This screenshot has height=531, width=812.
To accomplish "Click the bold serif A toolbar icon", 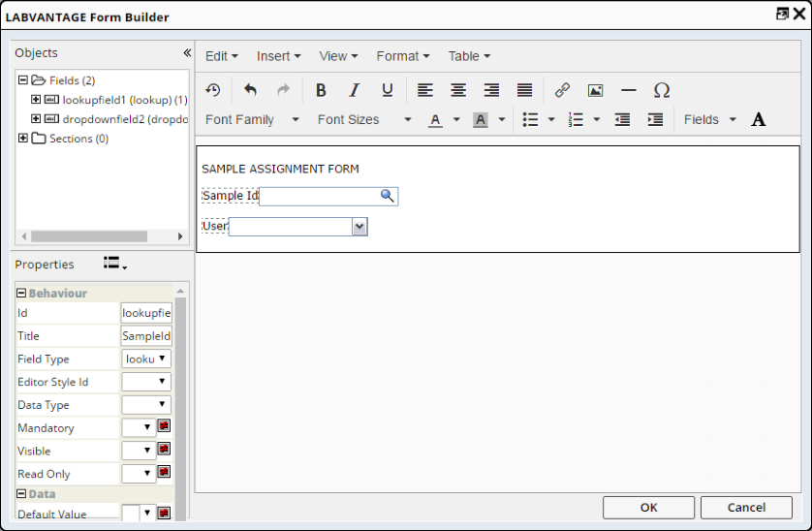I will 758,120.
